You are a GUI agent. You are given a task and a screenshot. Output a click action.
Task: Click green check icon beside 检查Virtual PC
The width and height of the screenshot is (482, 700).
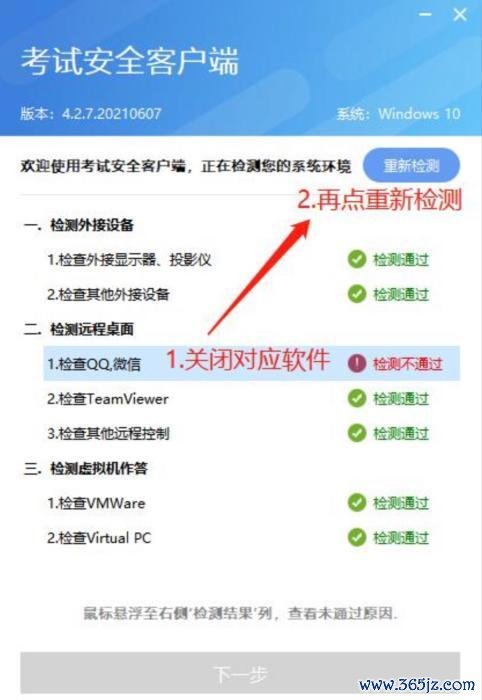point(357,538)
